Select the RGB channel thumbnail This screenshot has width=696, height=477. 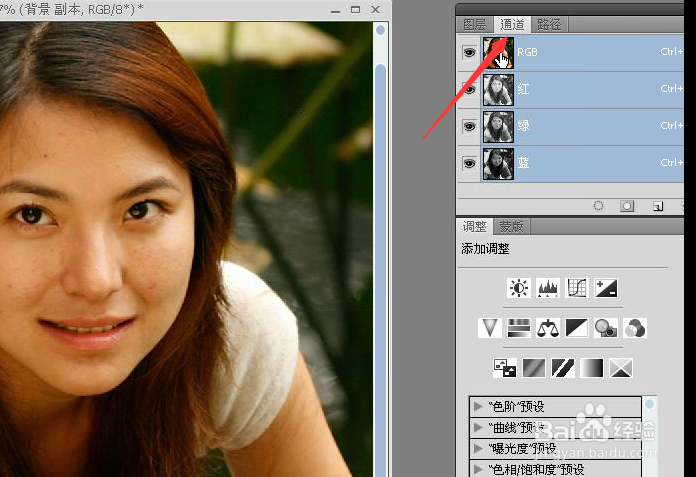tap(498, 52)
